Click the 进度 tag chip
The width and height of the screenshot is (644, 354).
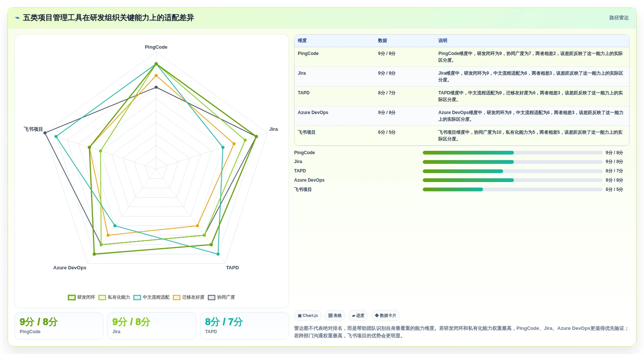358,316
